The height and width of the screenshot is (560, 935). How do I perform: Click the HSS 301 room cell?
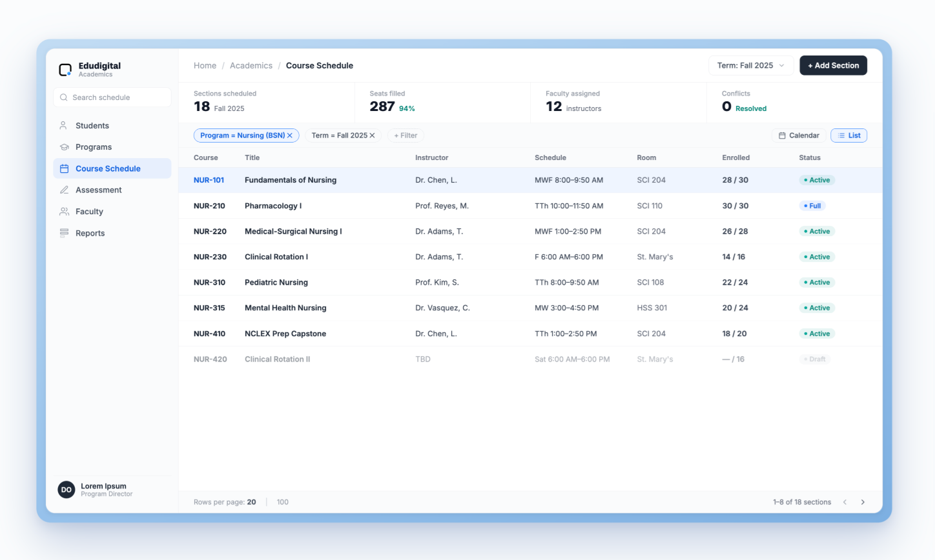tap(652, 308)
